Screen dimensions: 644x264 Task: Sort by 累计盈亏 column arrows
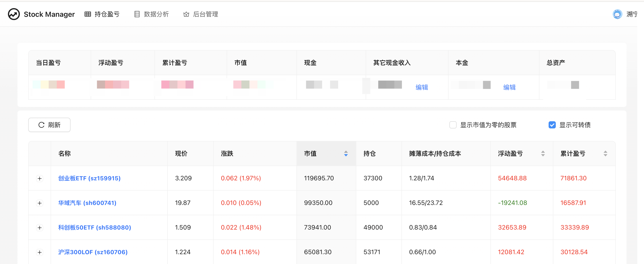point(605,153)
